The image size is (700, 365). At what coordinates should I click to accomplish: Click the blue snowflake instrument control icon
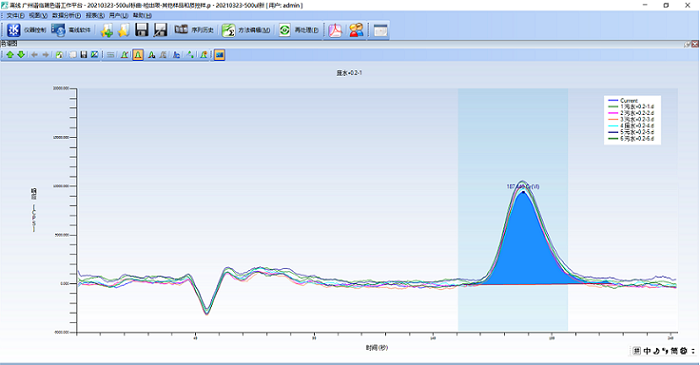coord(14,30)
